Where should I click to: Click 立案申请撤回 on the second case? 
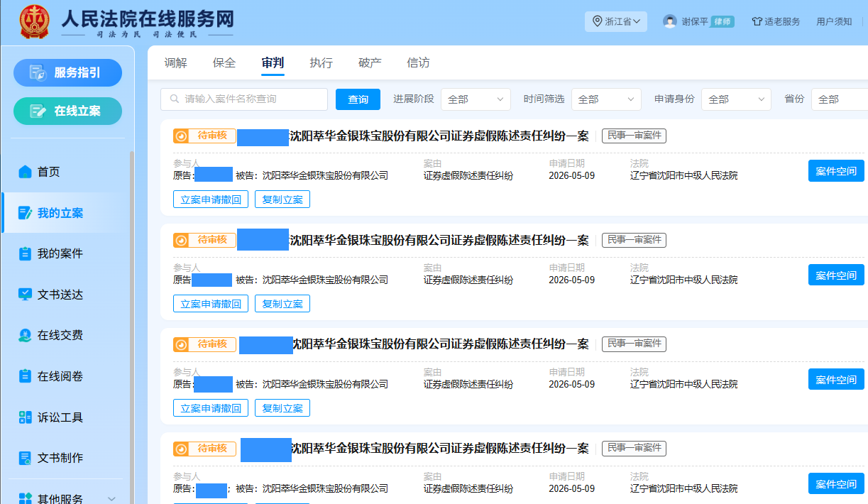tap(211, 304)
